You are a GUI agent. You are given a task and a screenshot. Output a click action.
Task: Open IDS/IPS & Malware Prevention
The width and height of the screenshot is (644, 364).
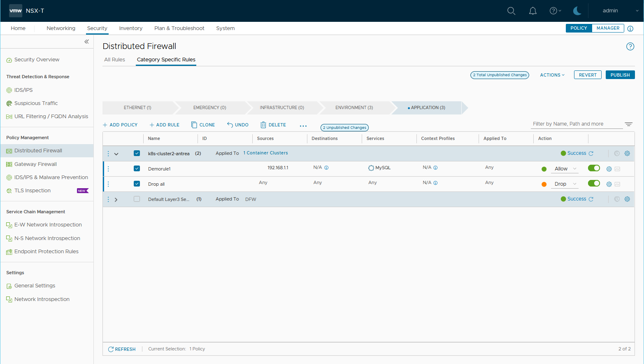[51, 177]
